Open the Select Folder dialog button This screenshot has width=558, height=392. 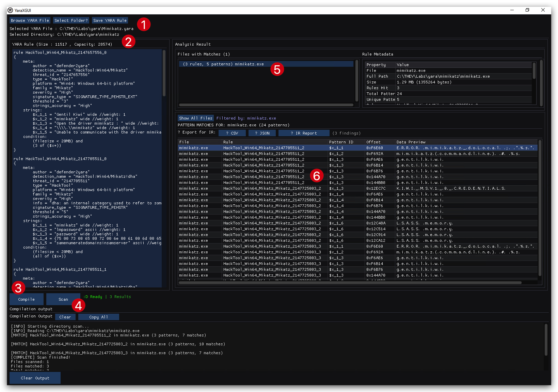pyautogui.click(x=71, y=20)
